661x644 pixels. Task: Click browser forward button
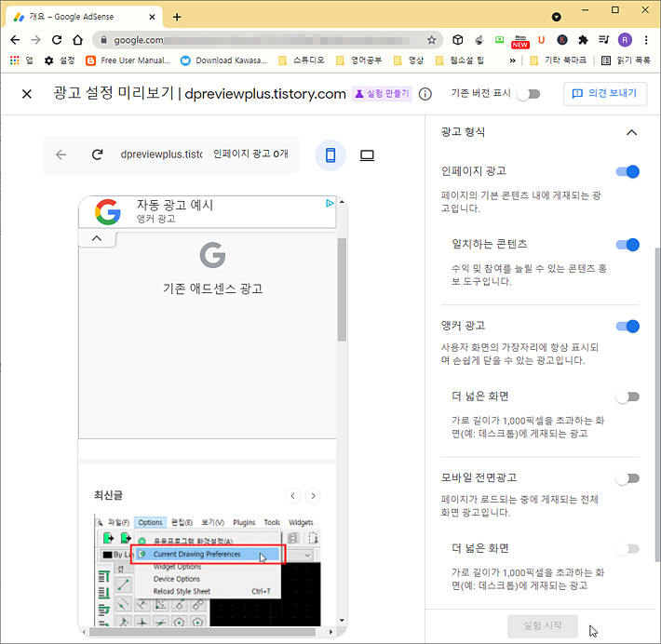pos(36,40)
